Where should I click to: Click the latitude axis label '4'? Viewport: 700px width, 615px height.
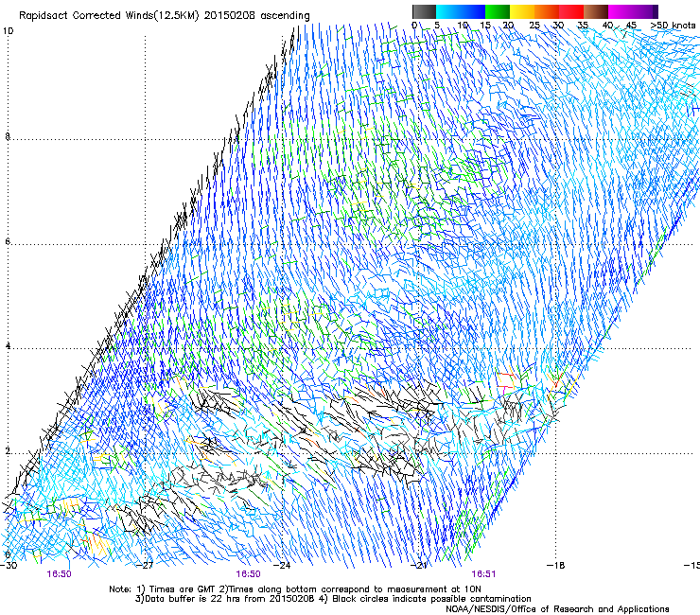pos(8,345)
